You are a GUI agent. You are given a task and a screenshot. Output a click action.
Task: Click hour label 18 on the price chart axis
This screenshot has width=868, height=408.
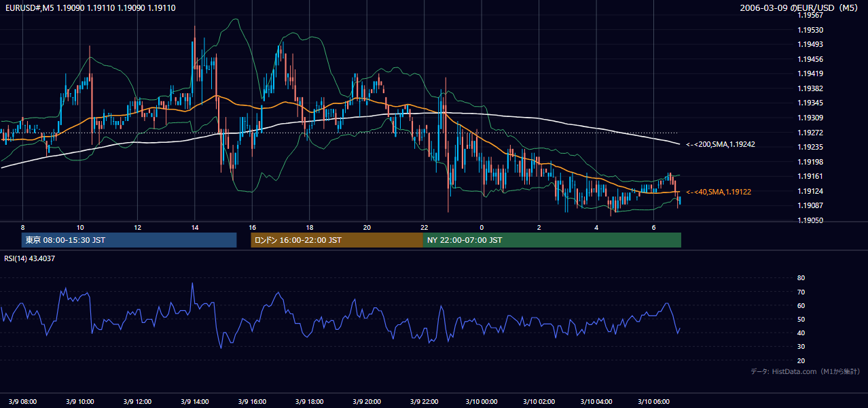point(309,227)
